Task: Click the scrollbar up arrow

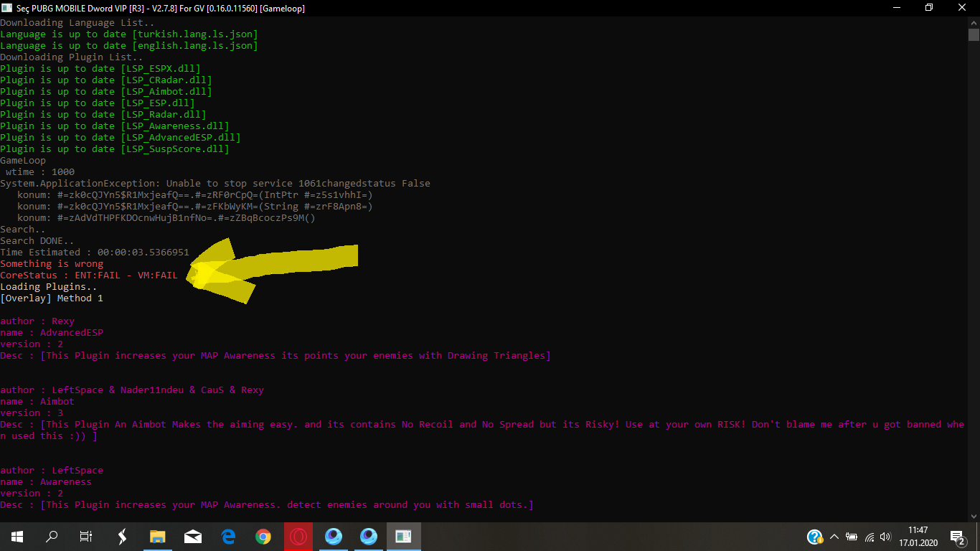Action: pos(974,22)
